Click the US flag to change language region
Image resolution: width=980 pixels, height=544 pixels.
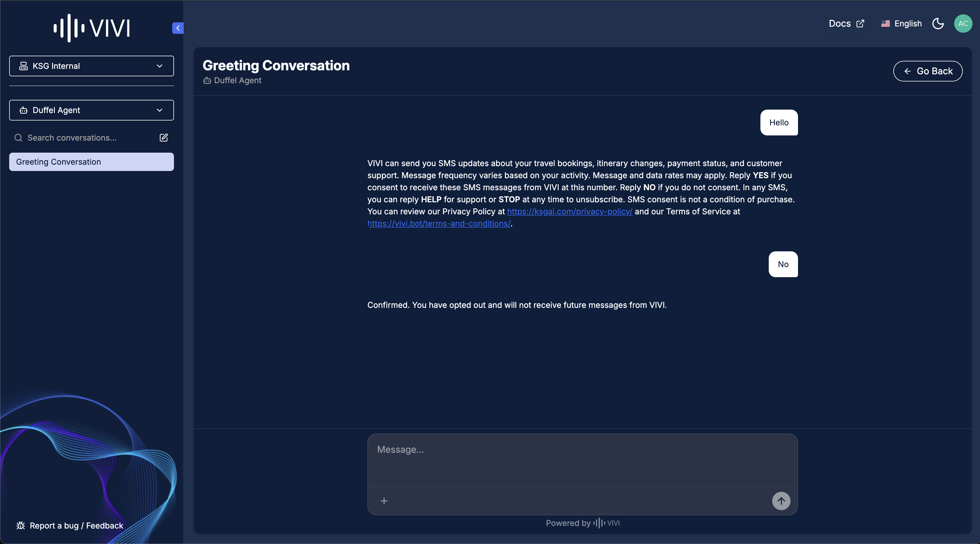[x=885, y=24]
